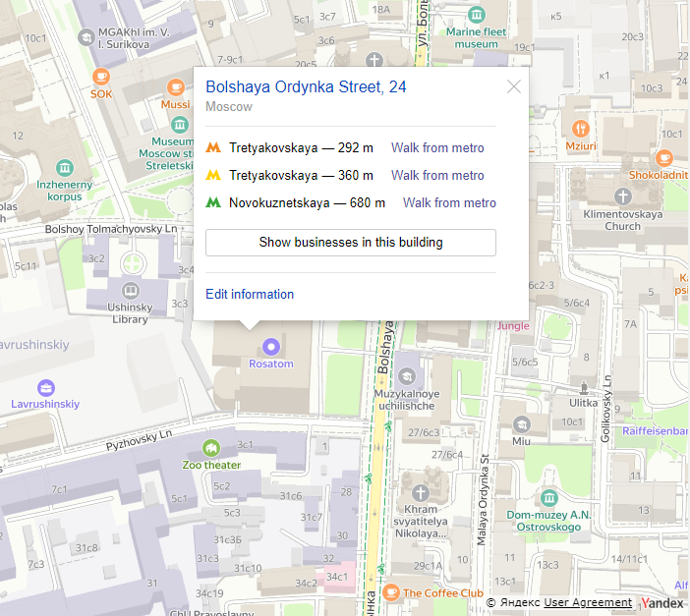Screen dimensions: 690x616
Task: Click the Inzhenerny korpus museum icon
Action: (x=65, y=167)
